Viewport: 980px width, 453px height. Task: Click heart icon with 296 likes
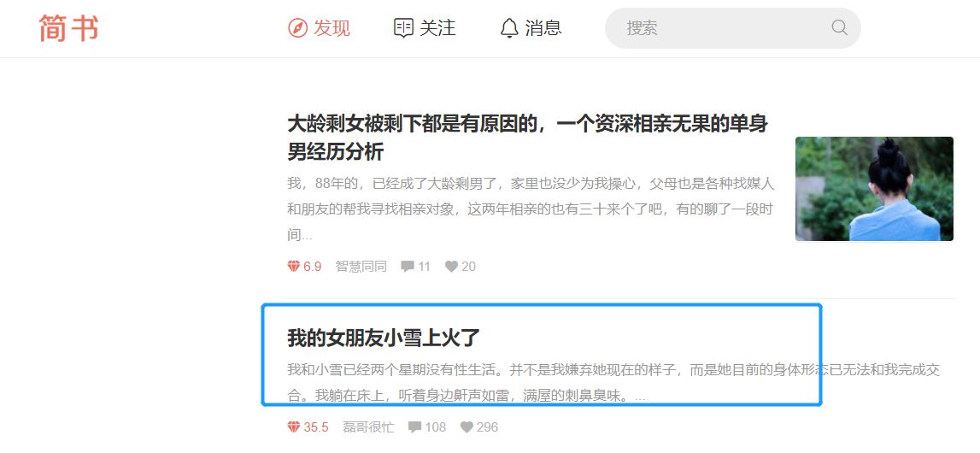[x=467, y=427]
